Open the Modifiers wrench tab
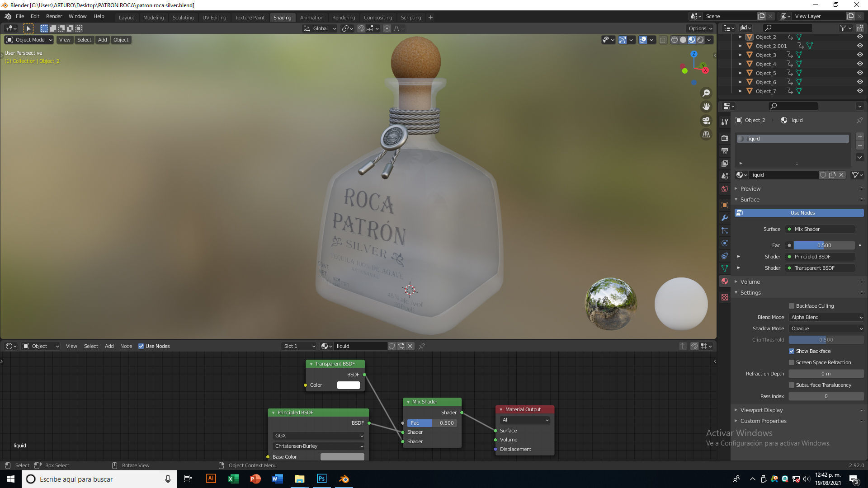 (725, 218)
